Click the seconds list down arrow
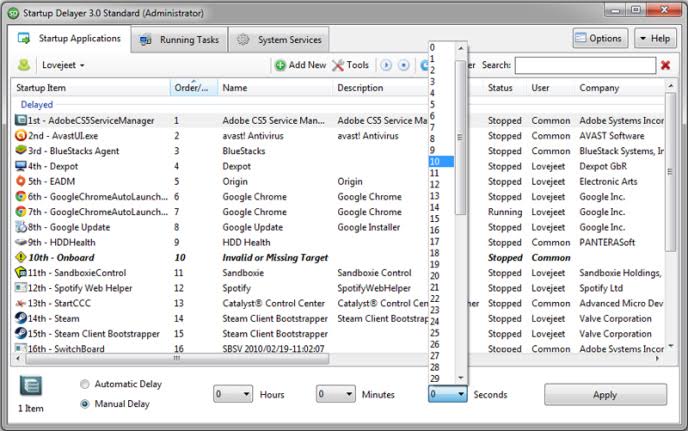This screenshot has height=431, width=688. 460,377
